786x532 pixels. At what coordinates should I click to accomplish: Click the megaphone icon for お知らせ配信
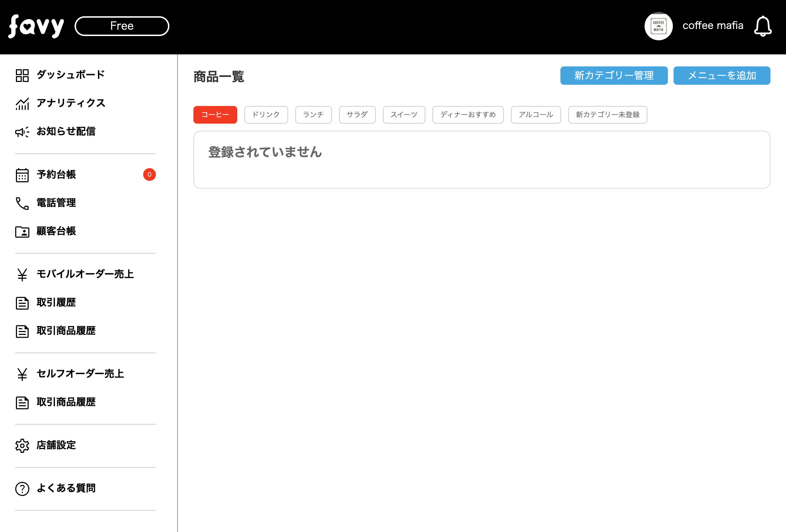pyautogui.click(x=22, y=132)
